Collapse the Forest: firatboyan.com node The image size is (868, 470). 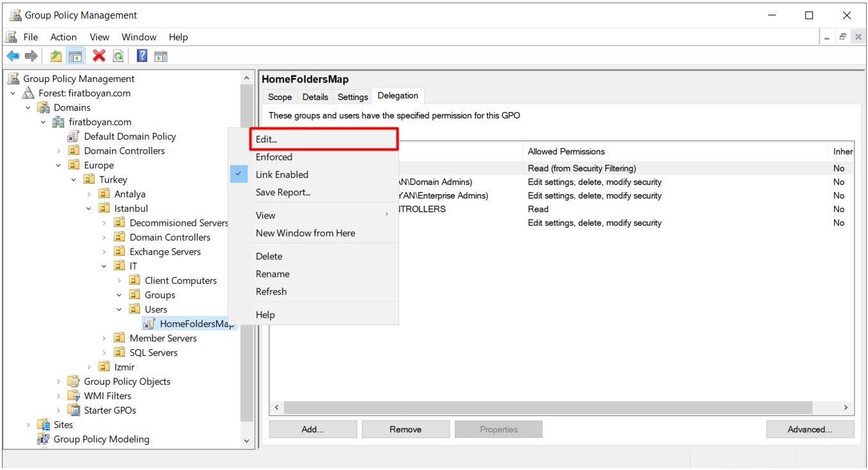pos(13,93)
